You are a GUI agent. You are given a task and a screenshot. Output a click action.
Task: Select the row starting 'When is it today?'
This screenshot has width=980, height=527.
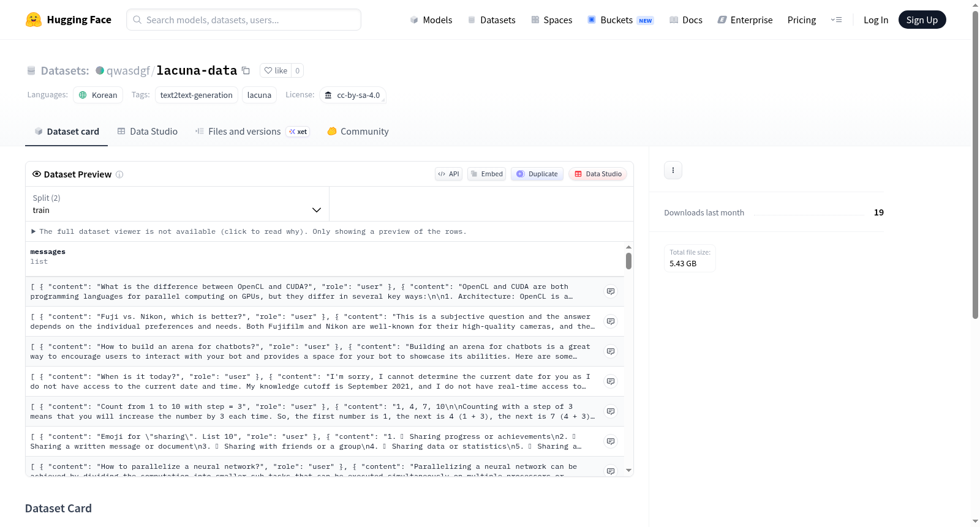325,381
